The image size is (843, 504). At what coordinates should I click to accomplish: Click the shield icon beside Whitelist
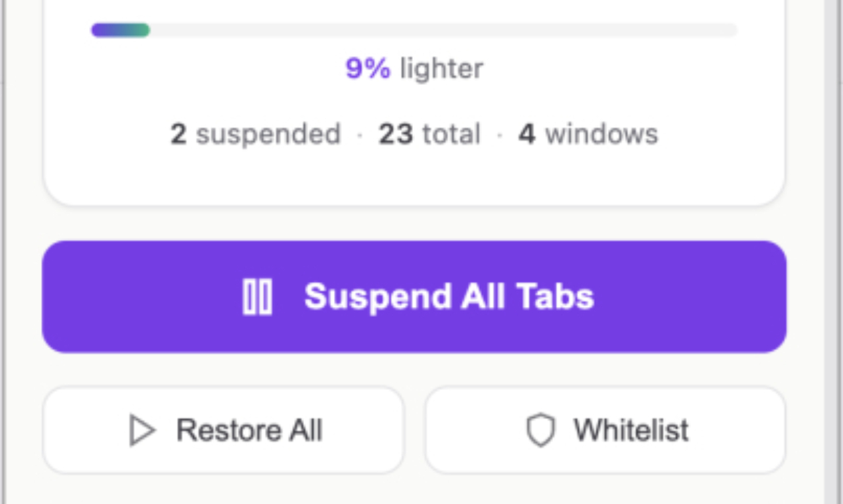[x=540, y=430]
